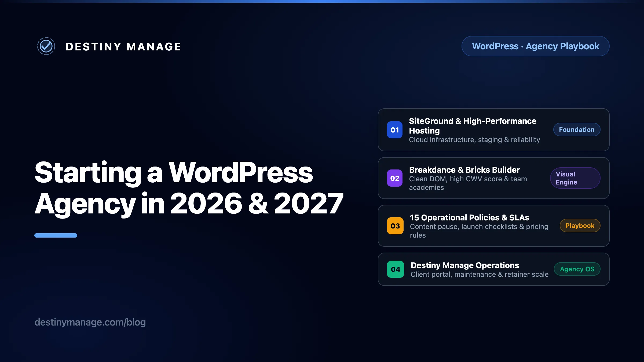Click the Destiny Manage checkmark logo icon
Screen dimensions: 644x362
click(x=46, y=46)
